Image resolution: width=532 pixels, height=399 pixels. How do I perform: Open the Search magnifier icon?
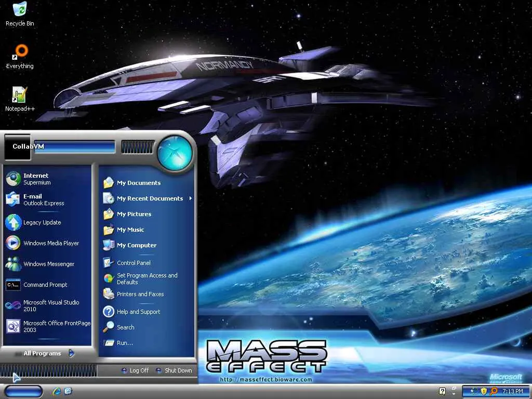coord(109,327)
